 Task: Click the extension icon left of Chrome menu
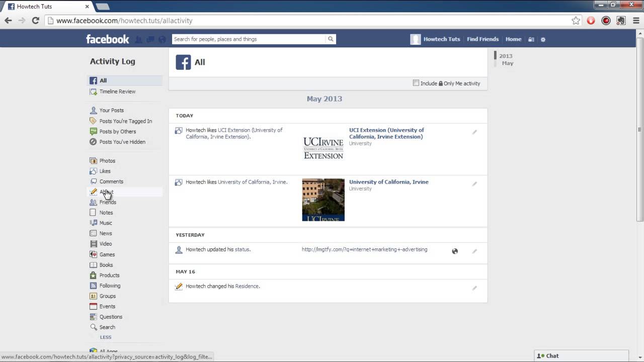tap(621, 21)
